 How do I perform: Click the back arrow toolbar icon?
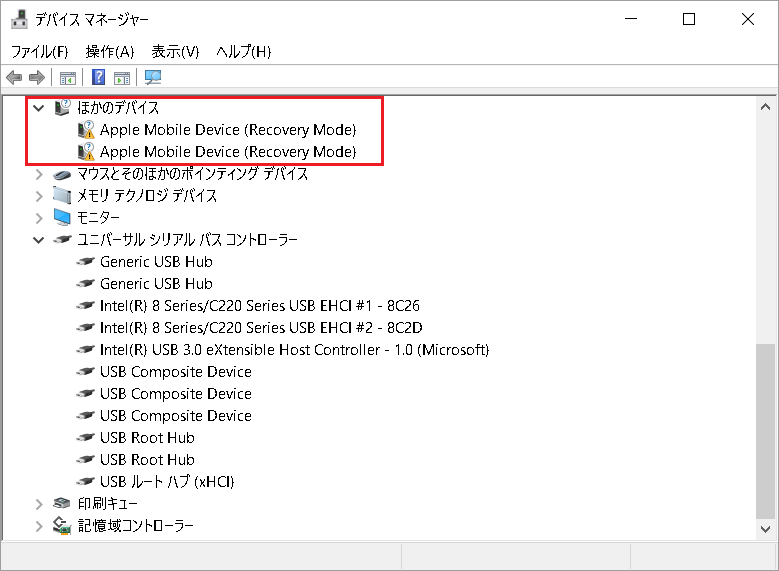pyautogui.click(x=14, y=78)
